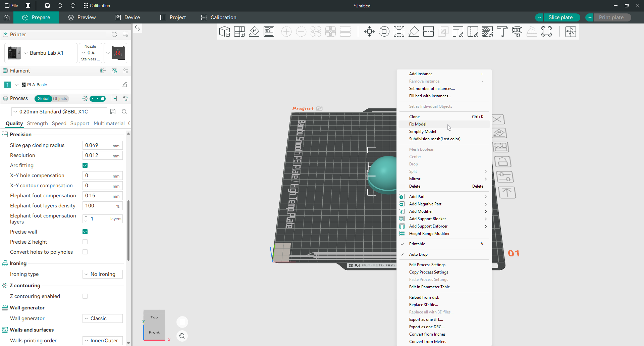Open the Support painting tool
Viewport: 644px width, 346px height.
458,32
